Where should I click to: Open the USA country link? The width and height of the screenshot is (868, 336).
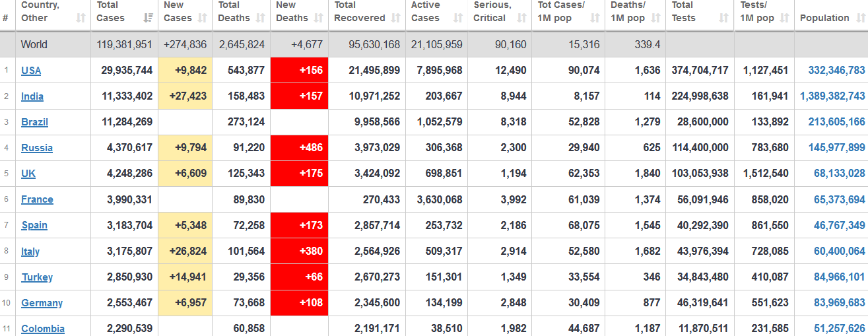point(31,70)
